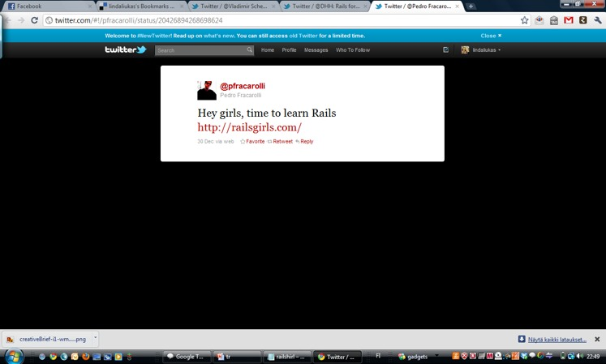This screenshot has height=364, width=606.
Task: Open the Profile menu item
Action: pyautogui.click(x=289, y=49)
